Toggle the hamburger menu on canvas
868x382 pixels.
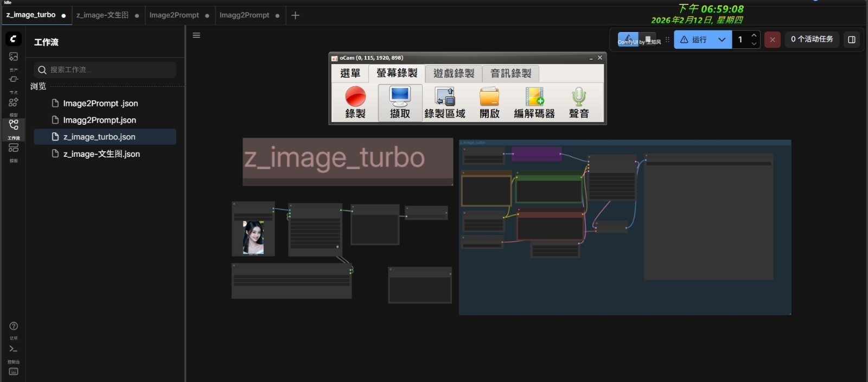(x=196, y=35)
